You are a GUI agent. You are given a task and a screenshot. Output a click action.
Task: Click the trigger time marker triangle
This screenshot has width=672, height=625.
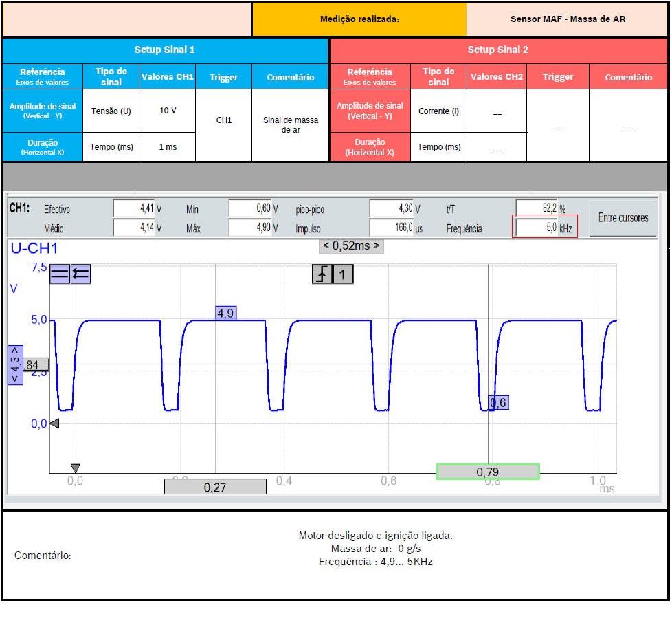click(x=76, y=468)
